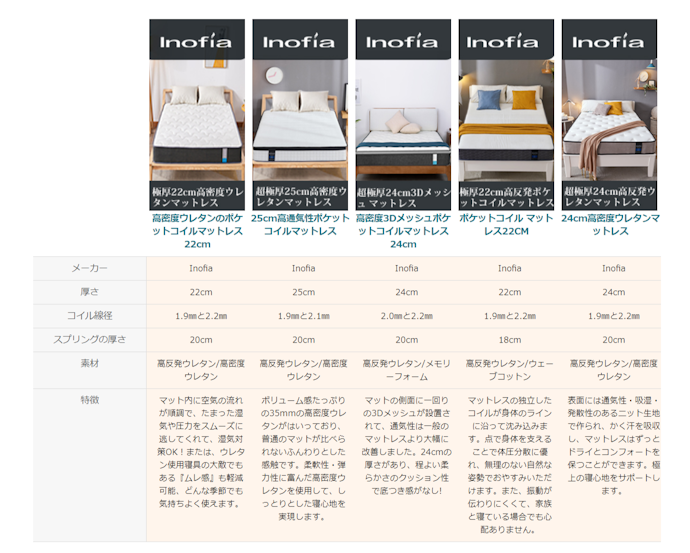Screen dimensions: 690x553
Task: Open the 高密度3Dメッシュポケットコイルマットレス24cm link
Action: pos(403,230)
